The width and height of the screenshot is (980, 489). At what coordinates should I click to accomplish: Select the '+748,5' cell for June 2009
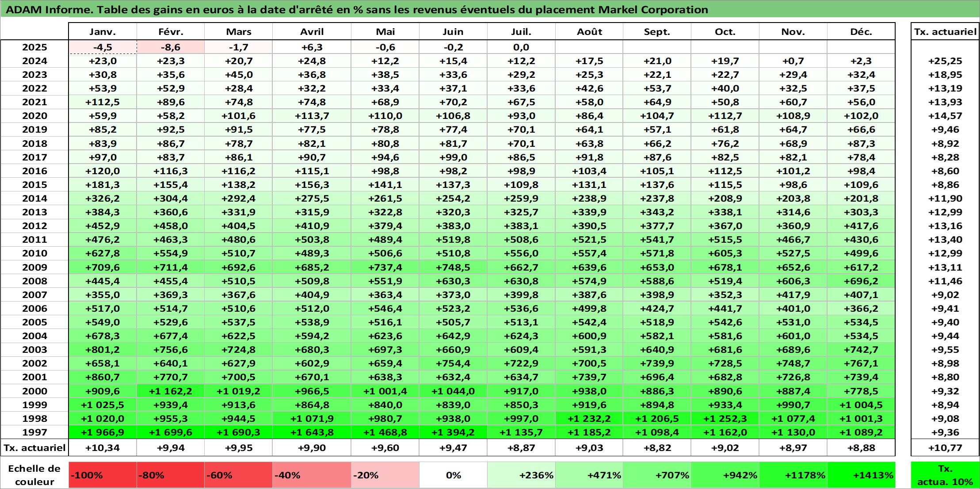(x=453, y=267)
